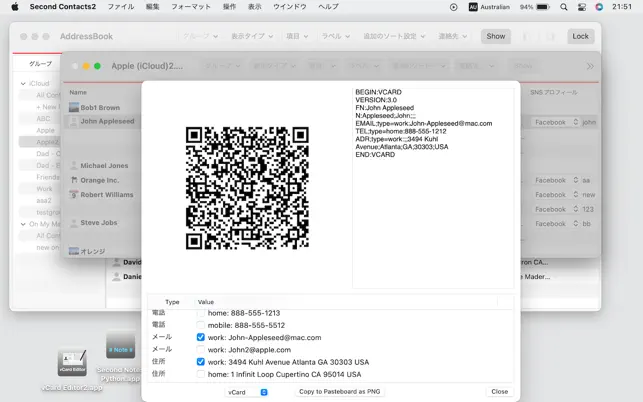
Task: Collapse the On My Mac group
Action: [x=23, y=224]
